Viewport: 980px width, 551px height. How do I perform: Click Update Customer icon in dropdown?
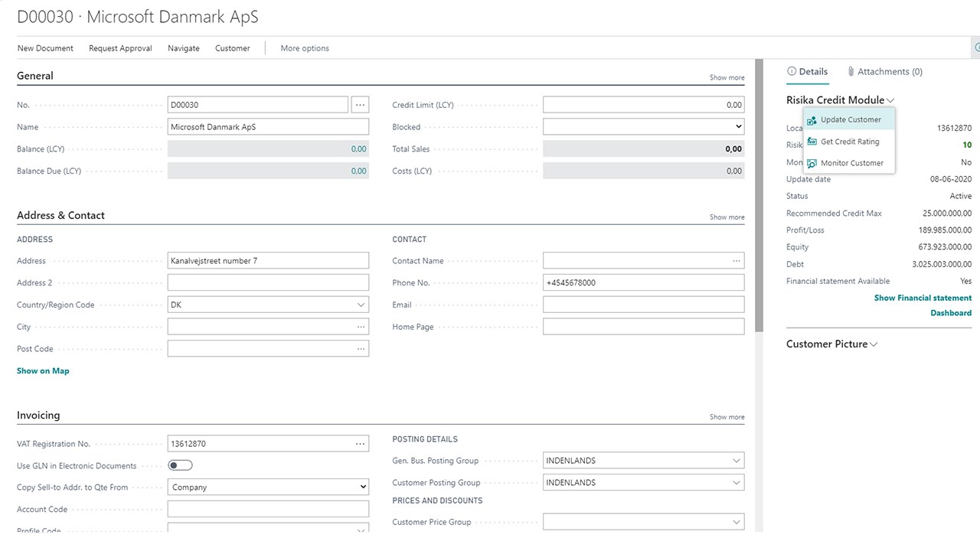[x=812, y=120]
